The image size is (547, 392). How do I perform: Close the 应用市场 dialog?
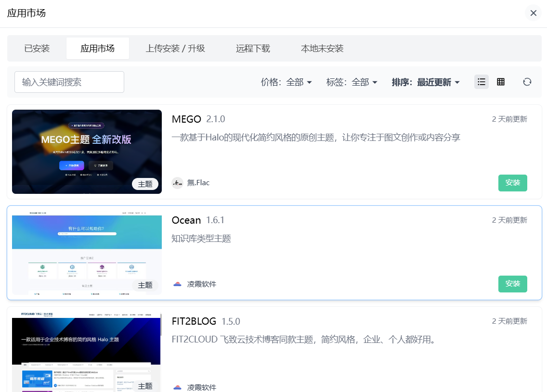(x=533, y=13)
